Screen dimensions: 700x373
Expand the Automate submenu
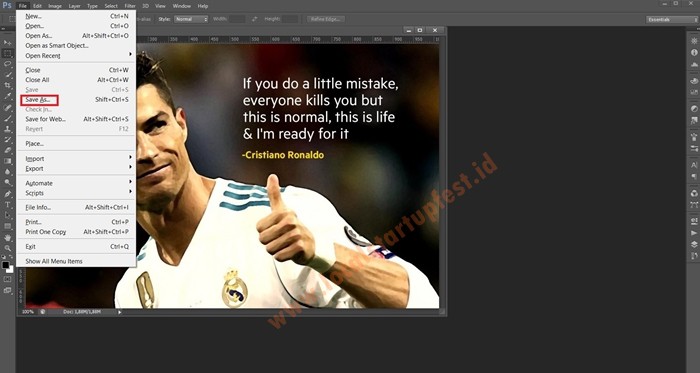coord(76,183)
